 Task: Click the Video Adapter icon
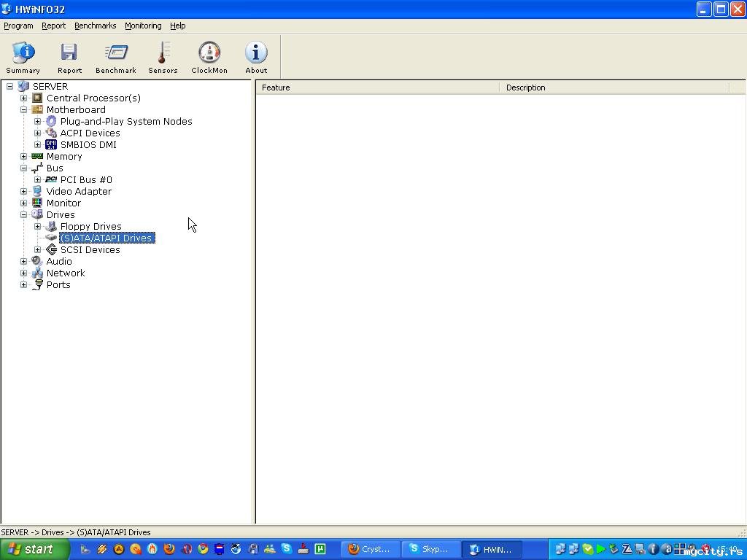pos(37,192)
